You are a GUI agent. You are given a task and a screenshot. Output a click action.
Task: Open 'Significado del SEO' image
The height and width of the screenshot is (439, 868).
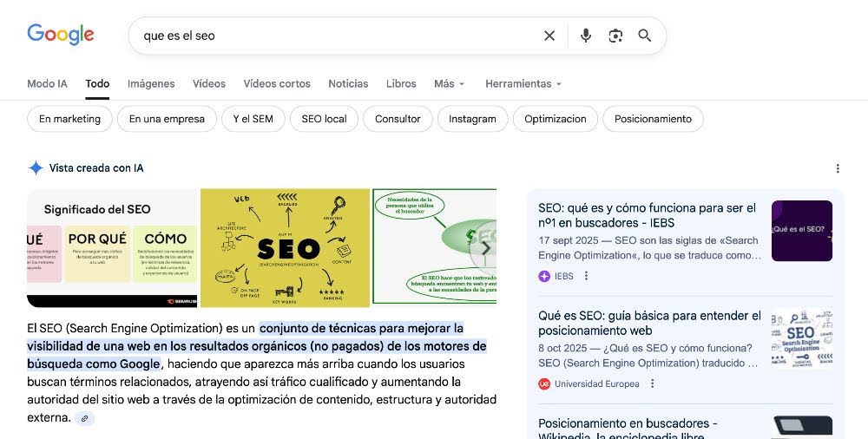point(112,248)
